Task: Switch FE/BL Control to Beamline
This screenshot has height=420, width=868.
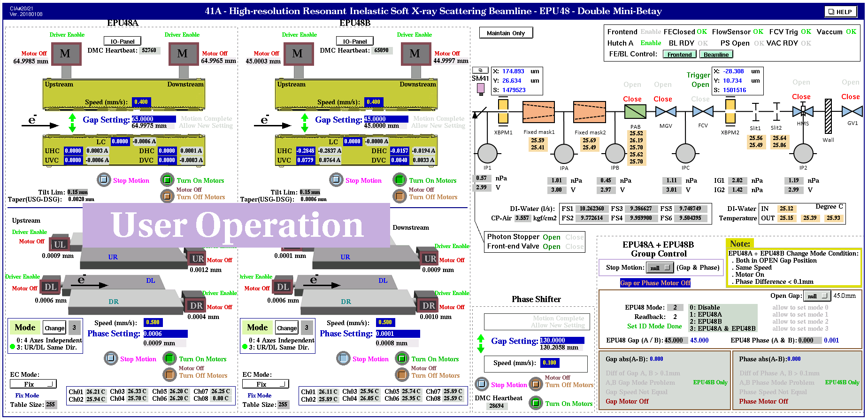Action: click(x=716, y=54)
